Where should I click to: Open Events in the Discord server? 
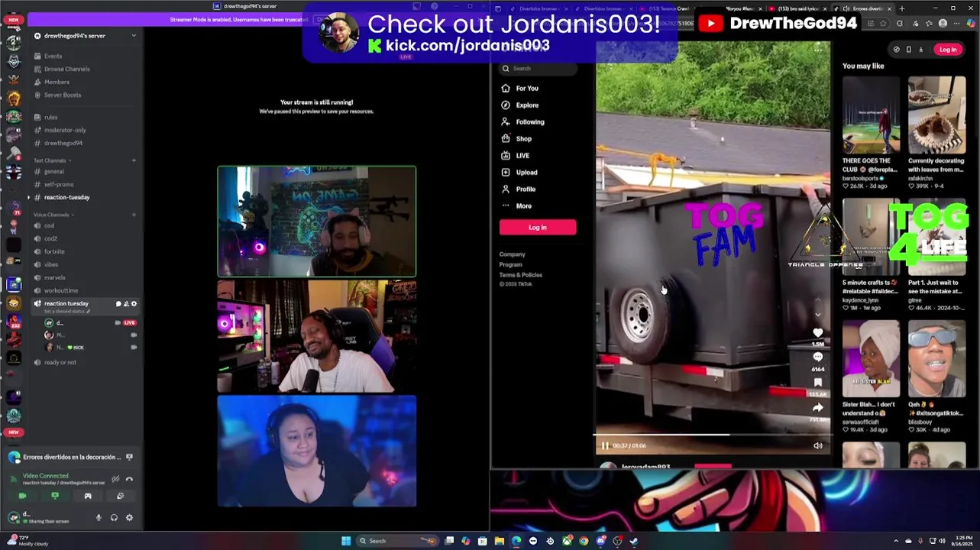[53, 56]
